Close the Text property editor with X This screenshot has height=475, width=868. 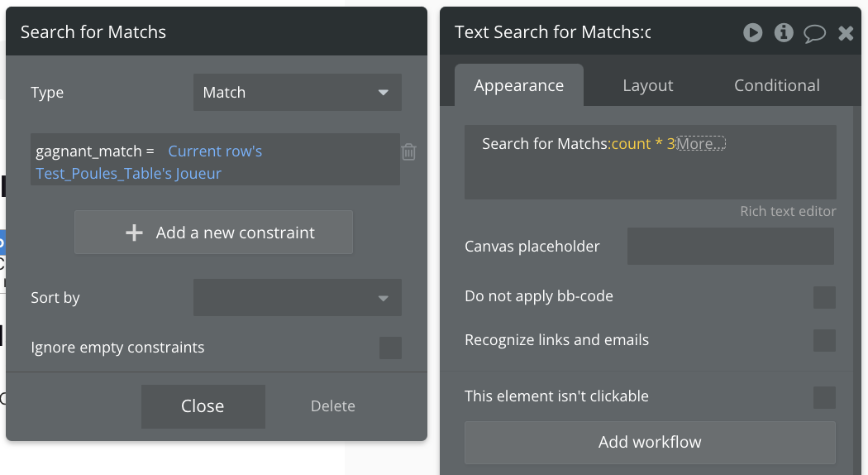[x=846, y=33]
